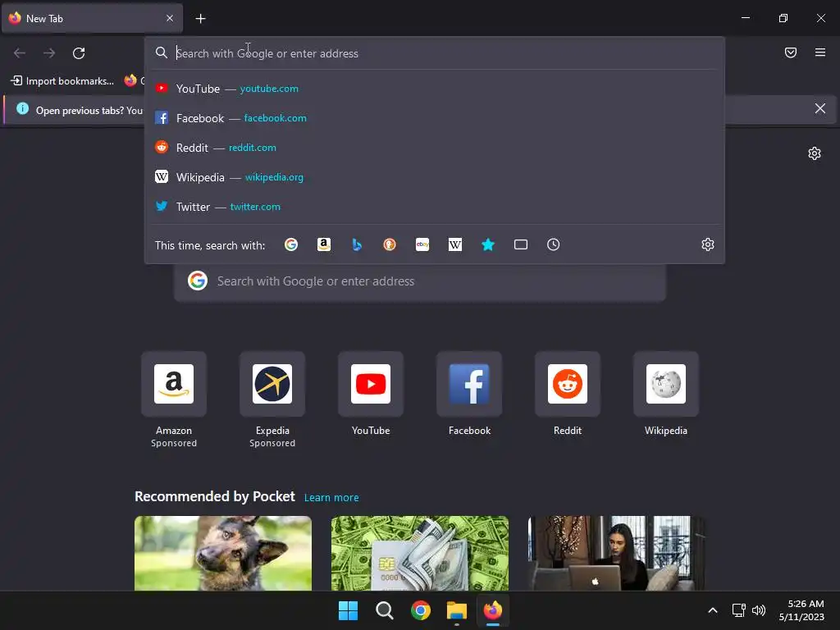Reload the current page

pyautogui.click(x=79, y=53)
